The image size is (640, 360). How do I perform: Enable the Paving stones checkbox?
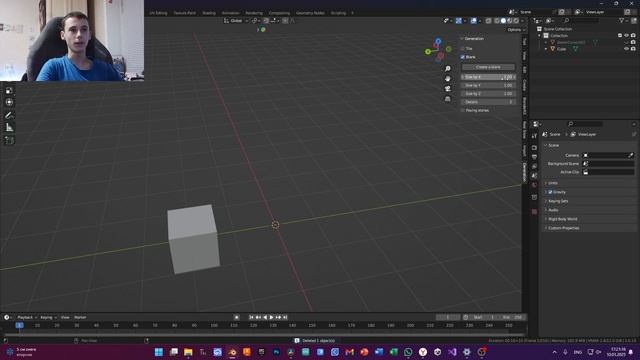[x=462, y=110]
